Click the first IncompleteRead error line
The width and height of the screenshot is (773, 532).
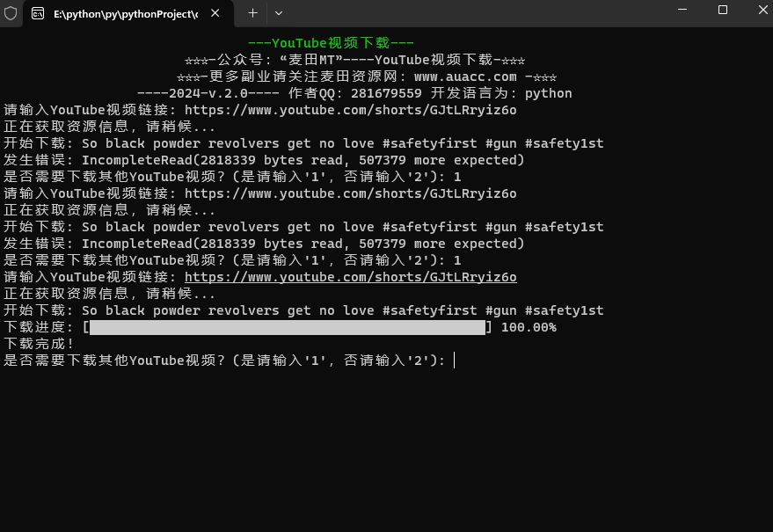pyautogui.click(x=264, y=160)
